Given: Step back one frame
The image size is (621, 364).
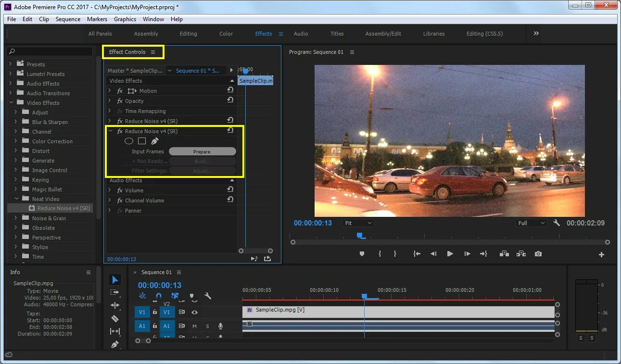Looking at the screenshot, I should pyautogui.click(x=433, y=254).
